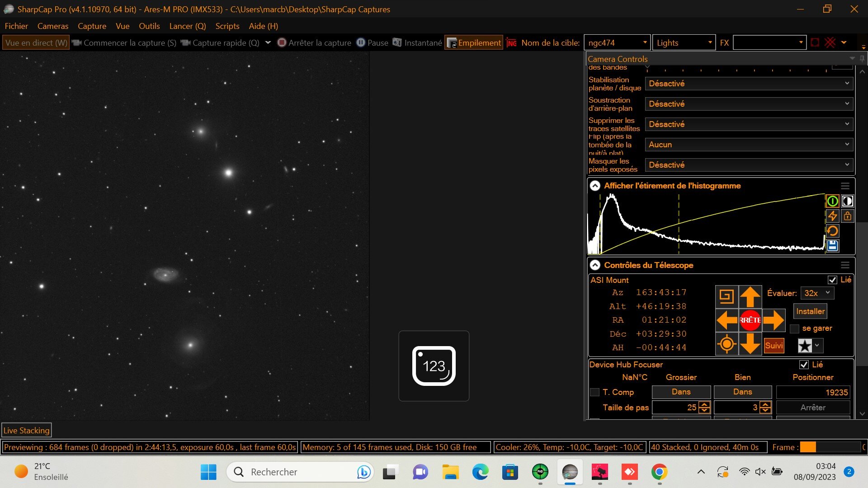Save the histogram stretch with floppy disk icon
The height and width of the screenshot is (488, 868).
tap(832, 246)
